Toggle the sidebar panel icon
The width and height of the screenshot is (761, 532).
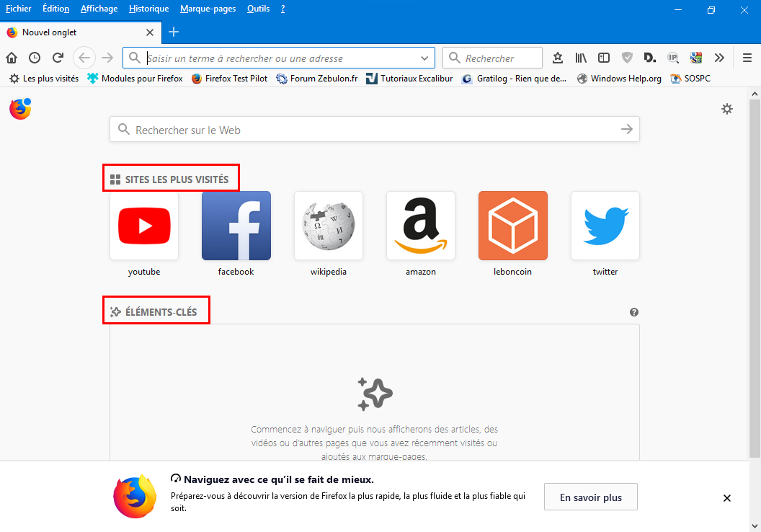[x=604, y=58]
